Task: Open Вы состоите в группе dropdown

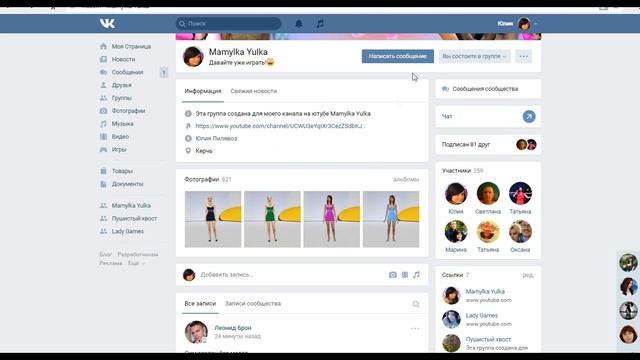Action: pos(474,56)
